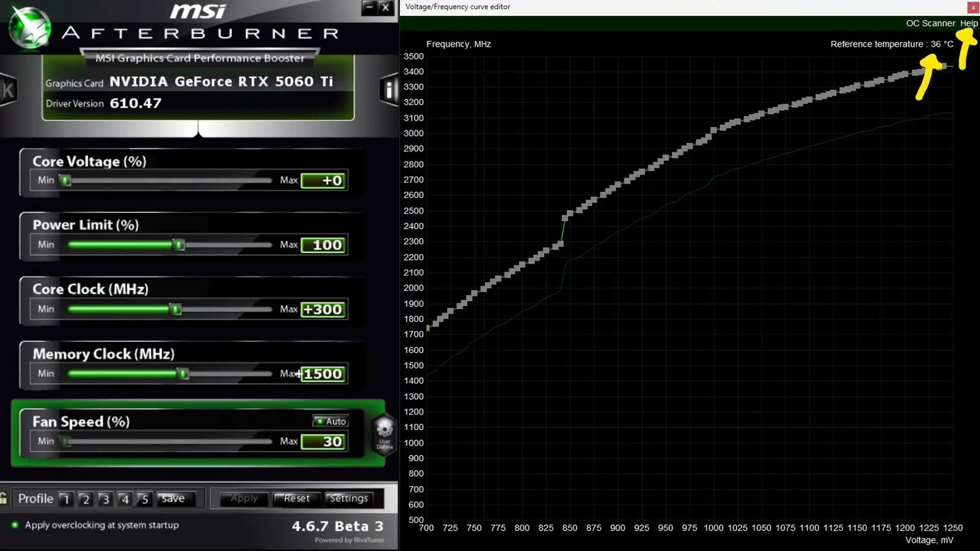Click the Apply button
Viewport: 980px width, 551px height.
244,498
